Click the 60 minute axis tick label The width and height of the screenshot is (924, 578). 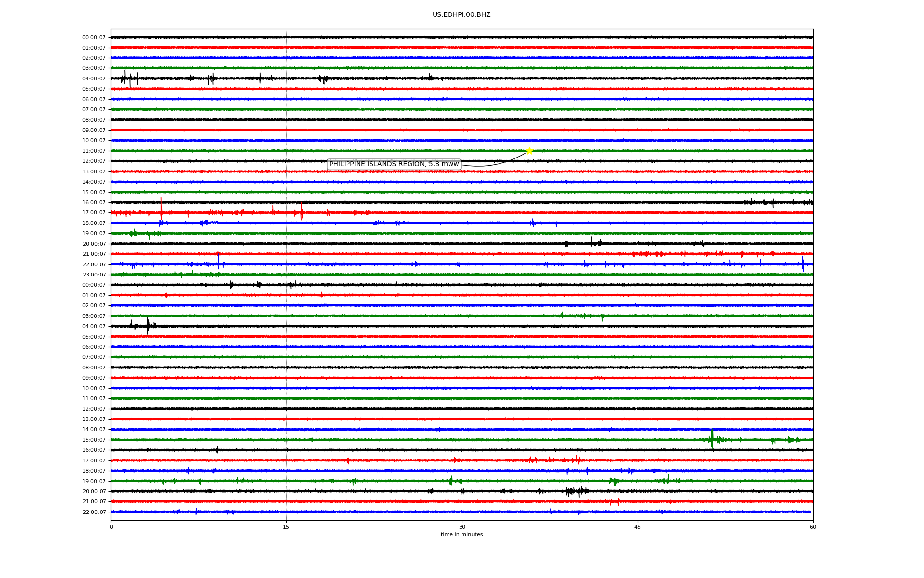pos(813,527)
